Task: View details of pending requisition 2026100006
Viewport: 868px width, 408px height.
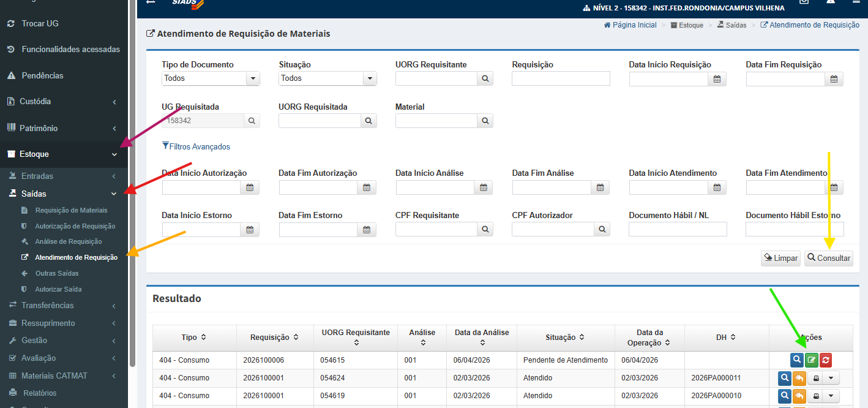Action: pos(796,360)
